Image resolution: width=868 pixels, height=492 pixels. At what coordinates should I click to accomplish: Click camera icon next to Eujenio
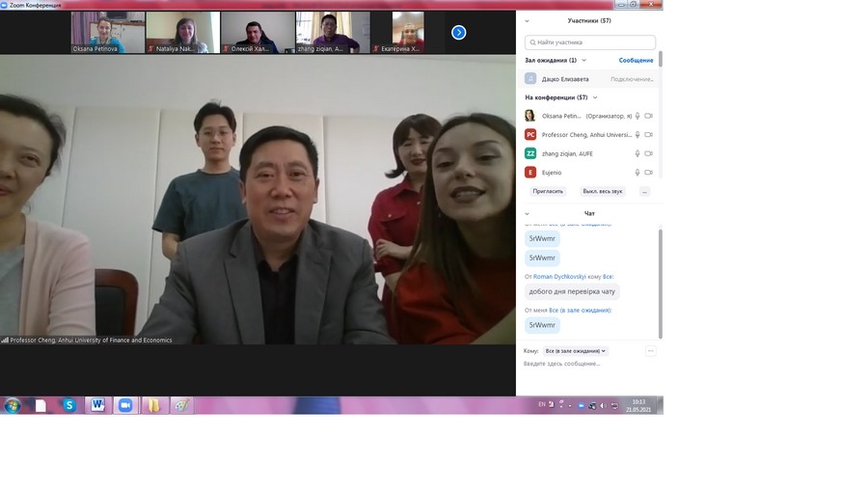point(648,172)
